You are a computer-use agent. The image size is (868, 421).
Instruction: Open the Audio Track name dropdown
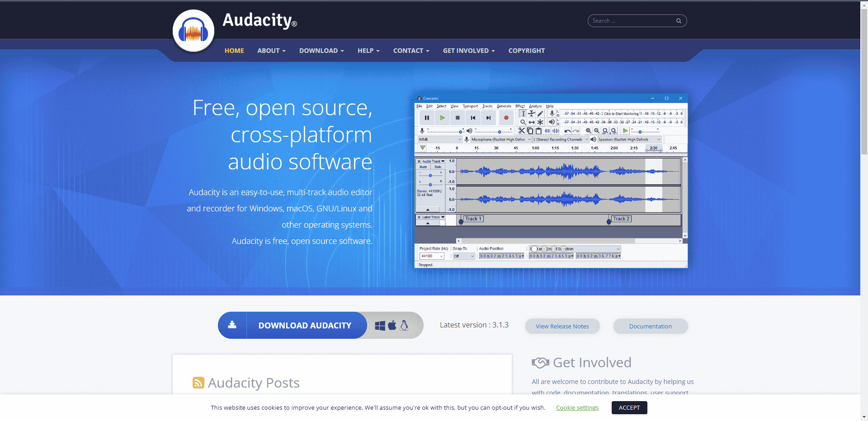pyautogui.click(x=433, y=161)
